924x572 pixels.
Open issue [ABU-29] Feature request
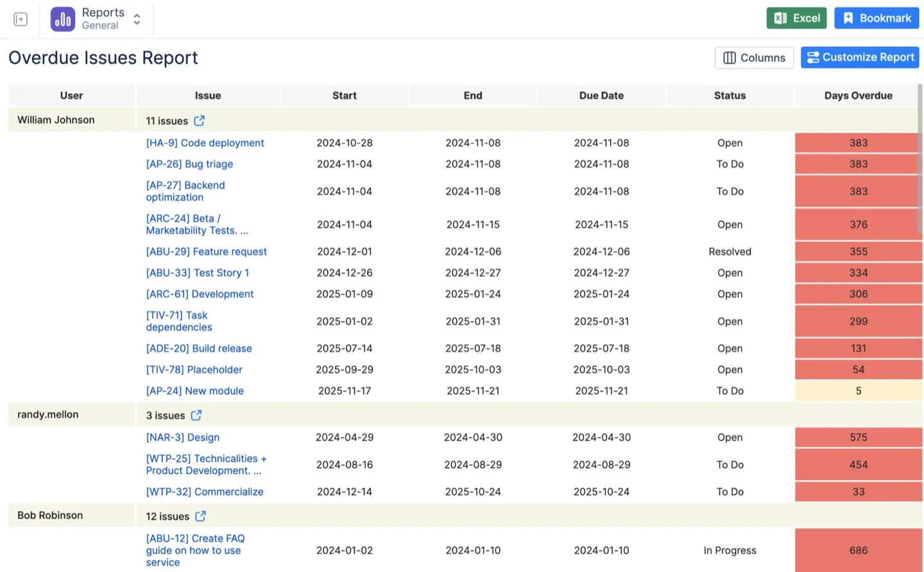pos(206,251)
